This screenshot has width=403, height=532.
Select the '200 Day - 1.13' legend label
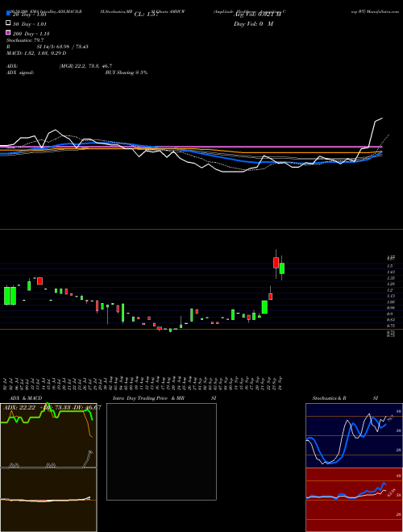coord(31,34)
